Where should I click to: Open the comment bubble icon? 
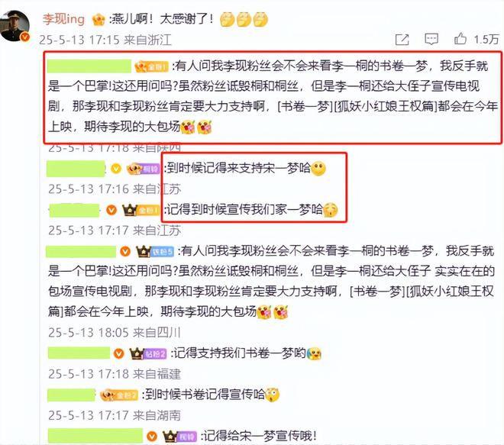(x=431, y=39)
